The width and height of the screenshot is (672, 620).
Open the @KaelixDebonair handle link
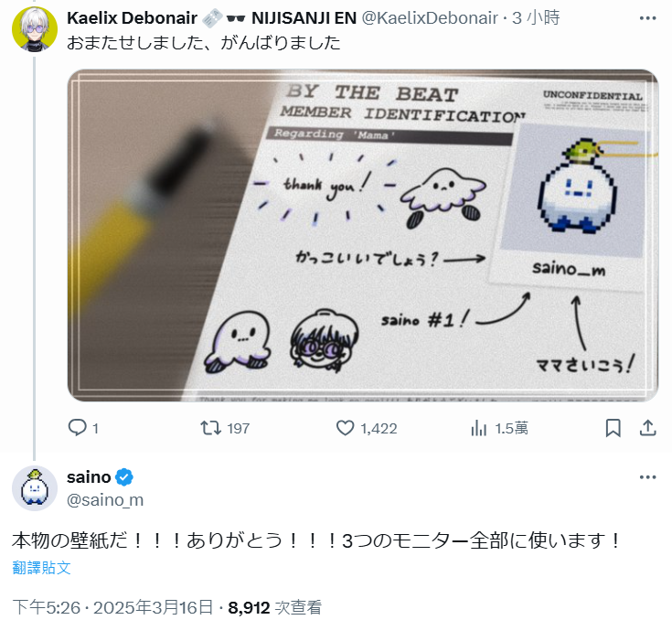(x=430, y=18)
